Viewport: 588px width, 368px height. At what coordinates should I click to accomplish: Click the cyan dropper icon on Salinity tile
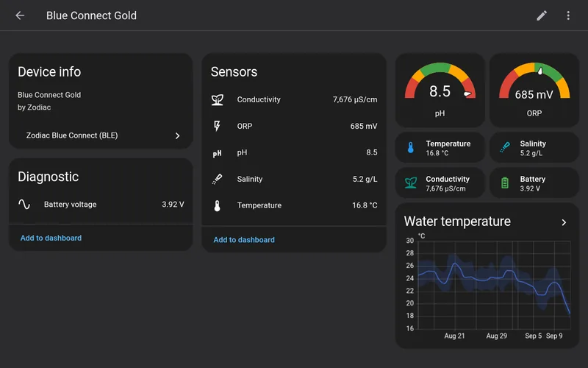tap(505, 147)
